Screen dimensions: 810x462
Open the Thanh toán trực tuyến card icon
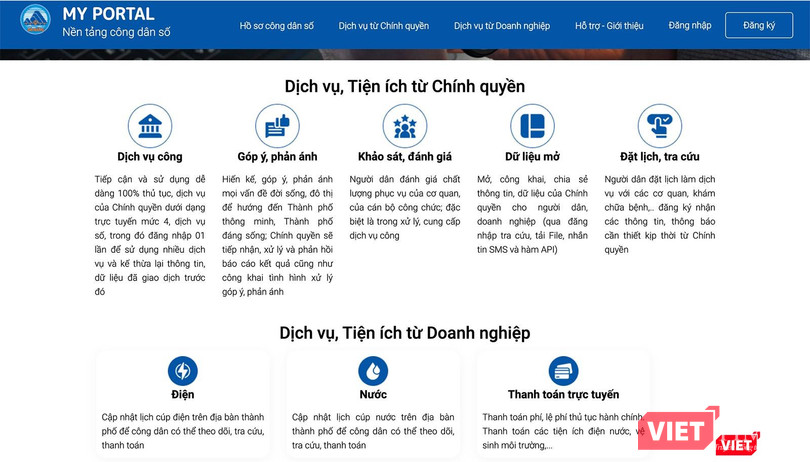tap(564, 371)
